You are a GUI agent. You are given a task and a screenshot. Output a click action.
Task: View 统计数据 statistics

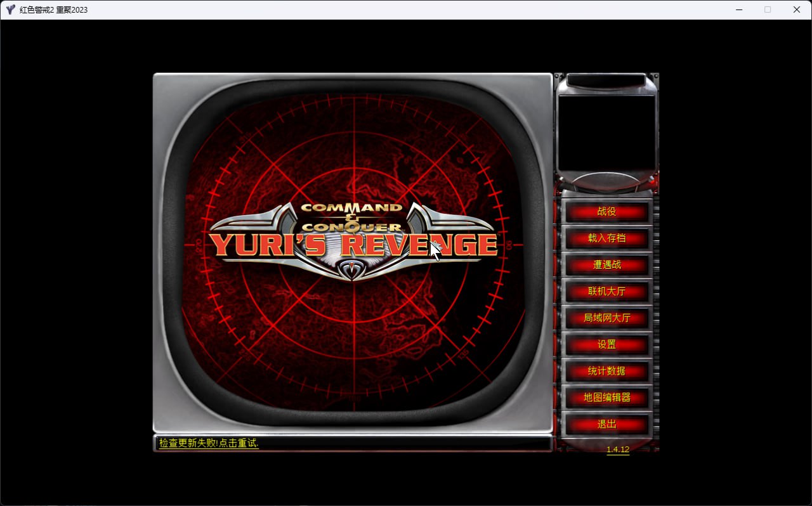(606, 372)
